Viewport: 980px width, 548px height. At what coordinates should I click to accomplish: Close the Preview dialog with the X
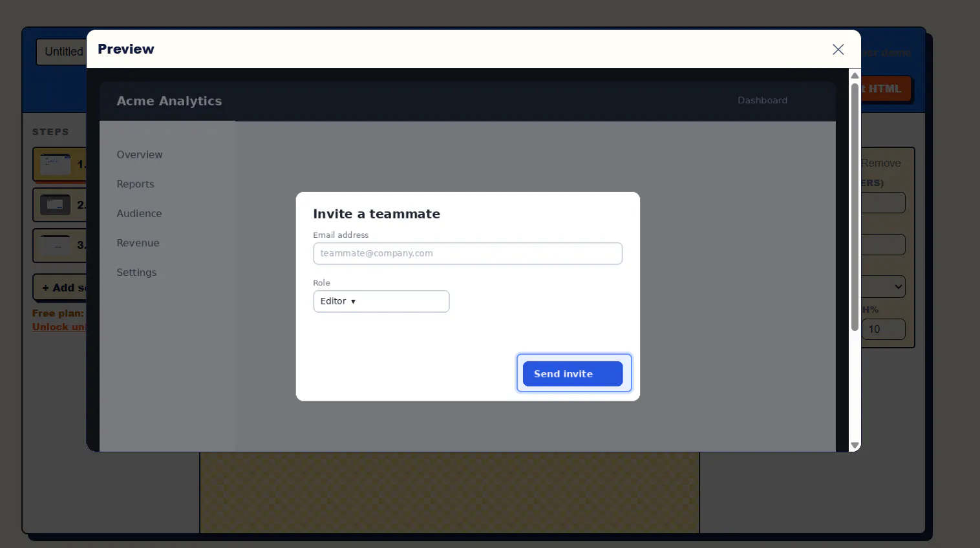point(838,50)
